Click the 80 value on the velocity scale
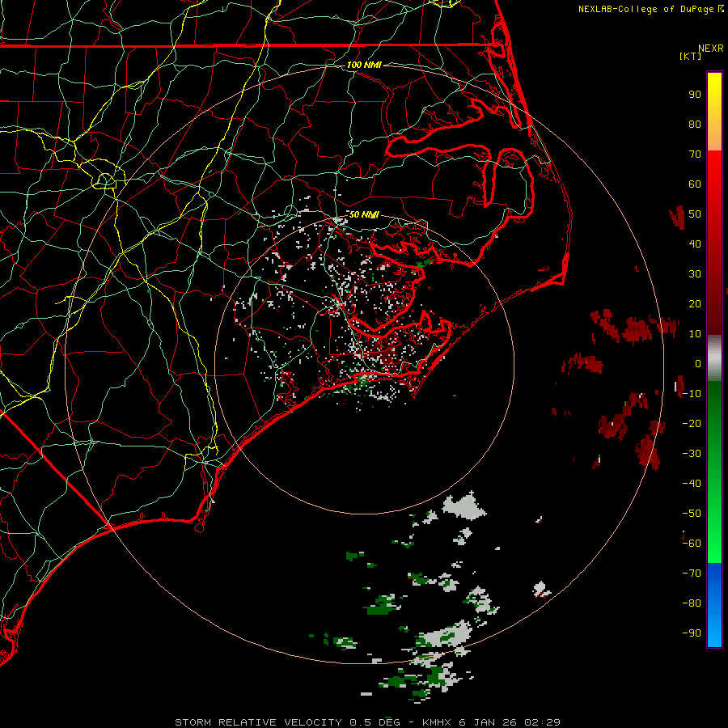Screen dimensions: 728x728 click(x=695, y=125)
